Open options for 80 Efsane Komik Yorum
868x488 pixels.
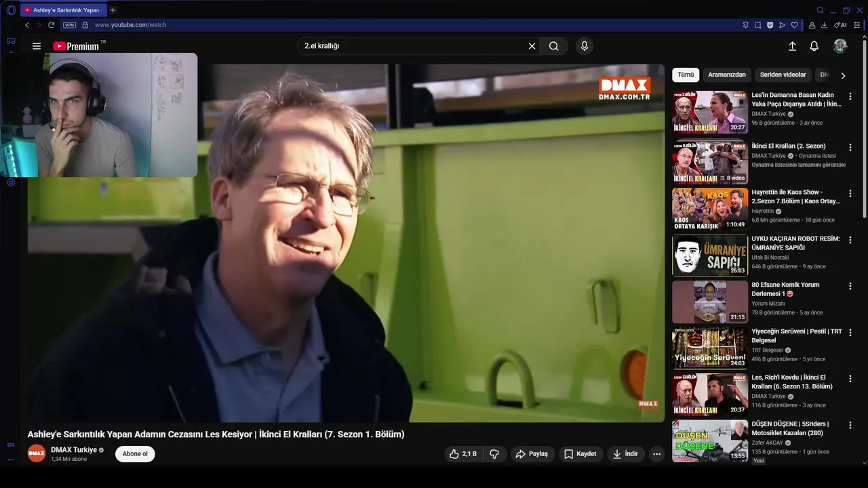pos(850,286)
